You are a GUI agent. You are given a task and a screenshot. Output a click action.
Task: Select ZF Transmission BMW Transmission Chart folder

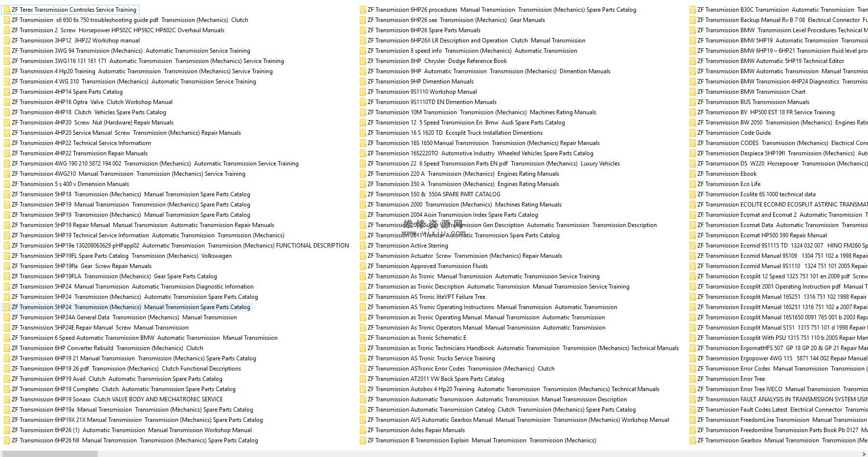pos(751,92)
